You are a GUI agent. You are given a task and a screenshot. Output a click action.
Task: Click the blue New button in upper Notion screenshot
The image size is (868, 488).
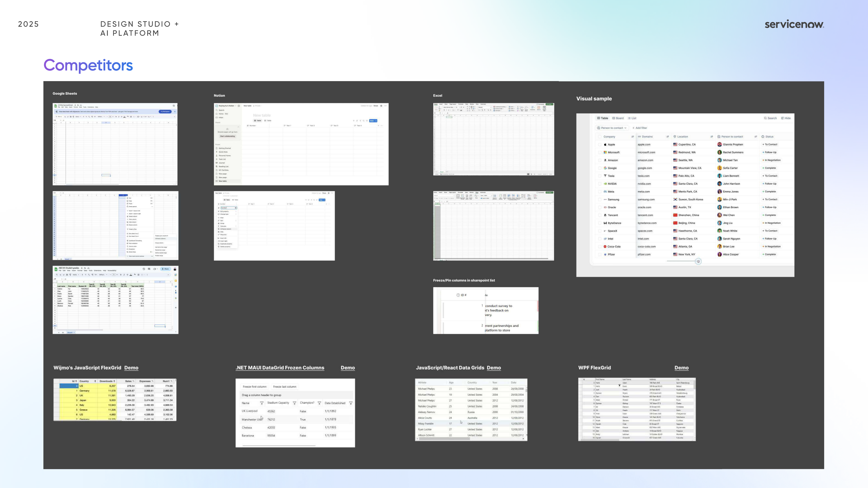click(372, 121)
